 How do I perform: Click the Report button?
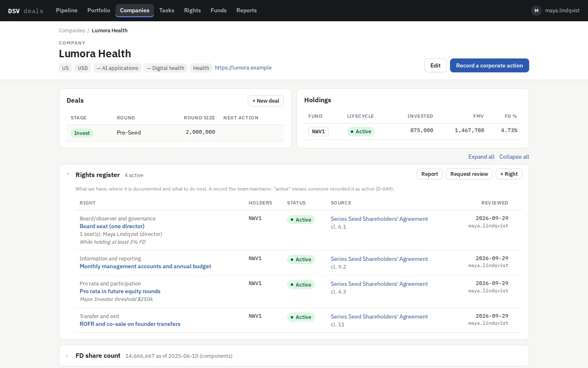[x=430, y=174]
